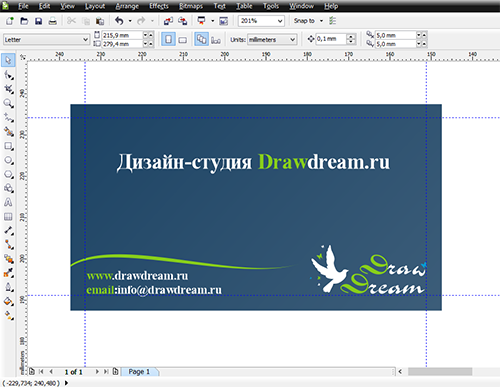Select the Polygon tool
This screenshot has height=387, width=500.
click(x=8, y=174)
